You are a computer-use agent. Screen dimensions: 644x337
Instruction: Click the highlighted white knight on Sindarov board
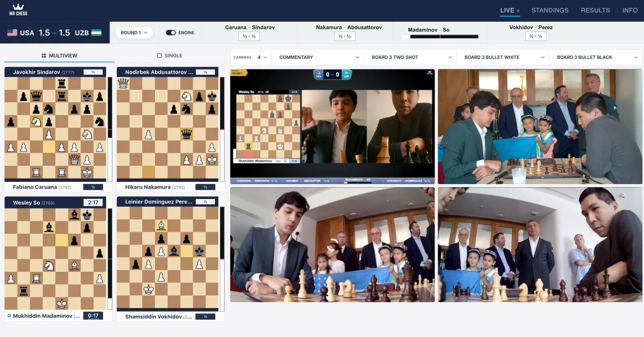coord(36,121)
